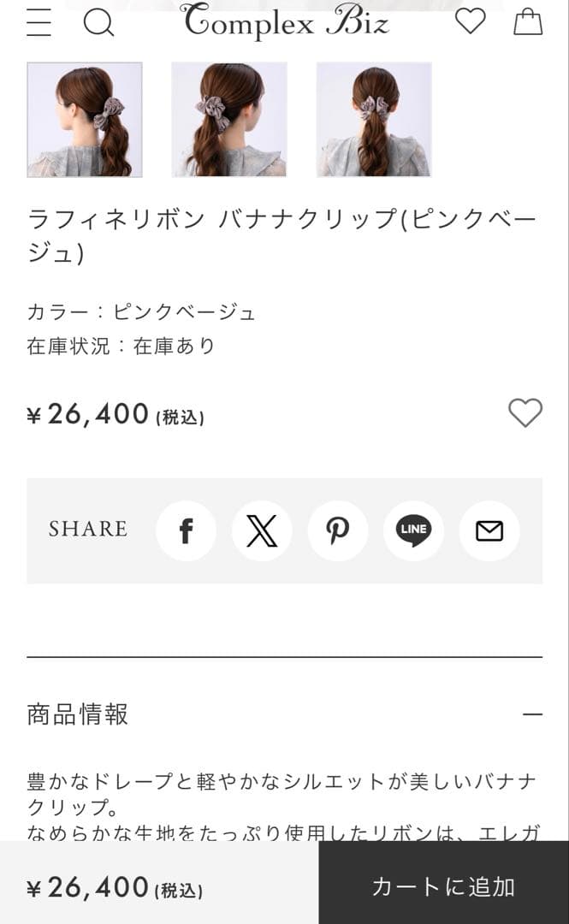Select the カラー：ピンクベージュ color label

(140, 311)
